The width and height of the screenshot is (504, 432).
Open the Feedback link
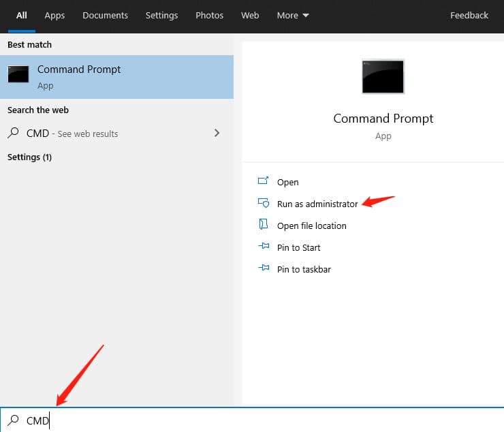(x=469, y=16)
